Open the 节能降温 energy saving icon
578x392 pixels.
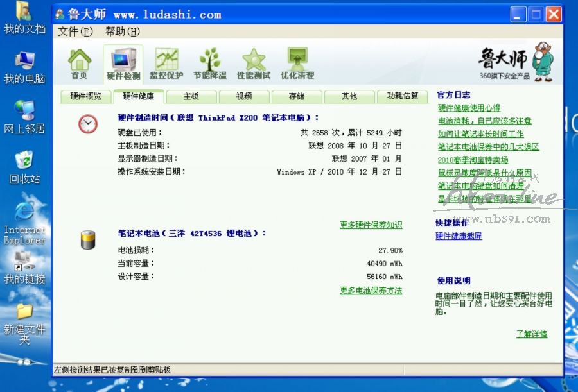[210, 64]
